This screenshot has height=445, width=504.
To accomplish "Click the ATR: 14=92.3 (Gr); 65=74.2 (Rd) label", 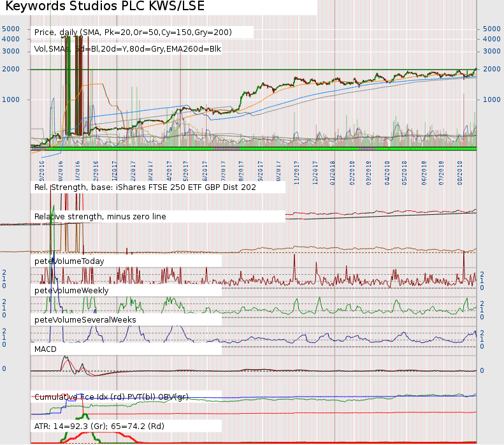I will coord(99,426).
